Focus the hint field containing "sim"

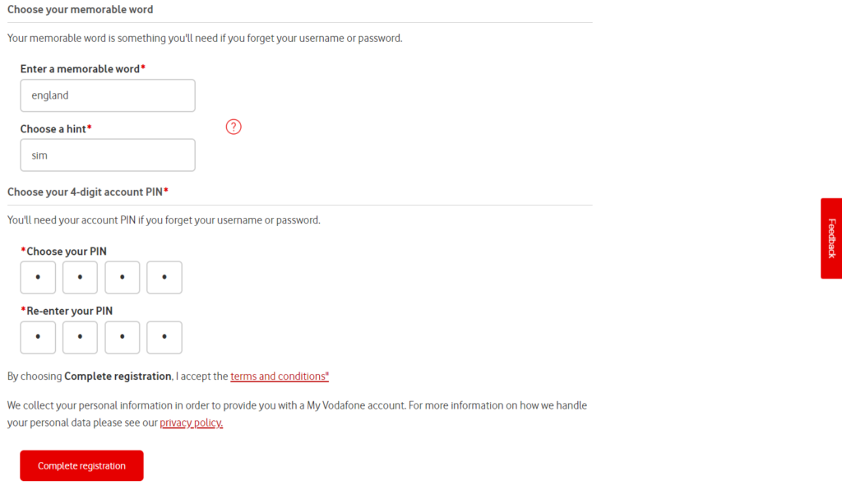pos(108,155)
